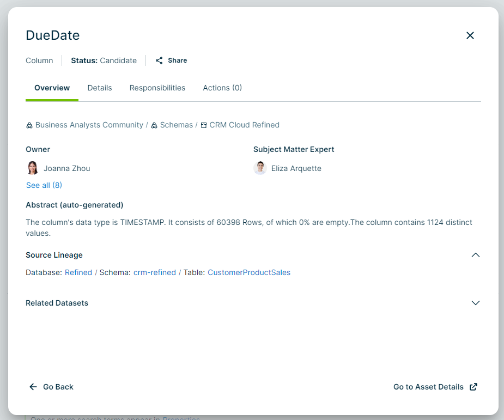Click the community icon before Business Analysts Community
The image size is (504, 420).
[x=29, y=125]
